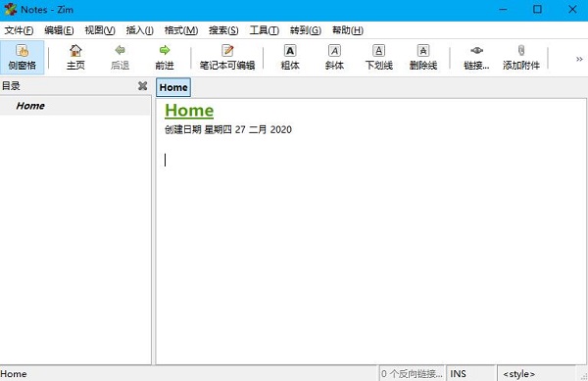588x381 pixels.
Task: Apply strikethrough (删除线) formatting
Action: (x=423, y=58)
